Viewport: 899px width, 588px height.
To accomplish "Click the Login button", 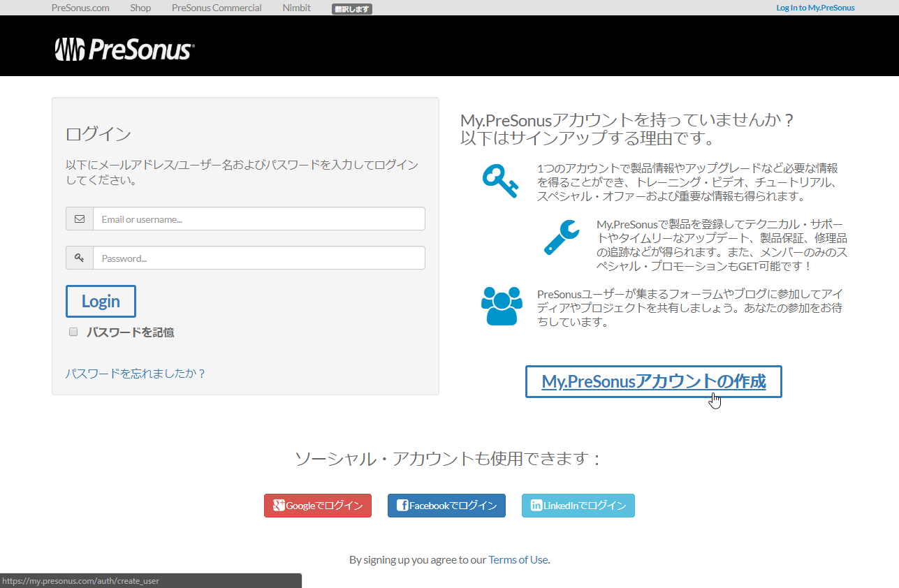I will (x=101, y=301).
